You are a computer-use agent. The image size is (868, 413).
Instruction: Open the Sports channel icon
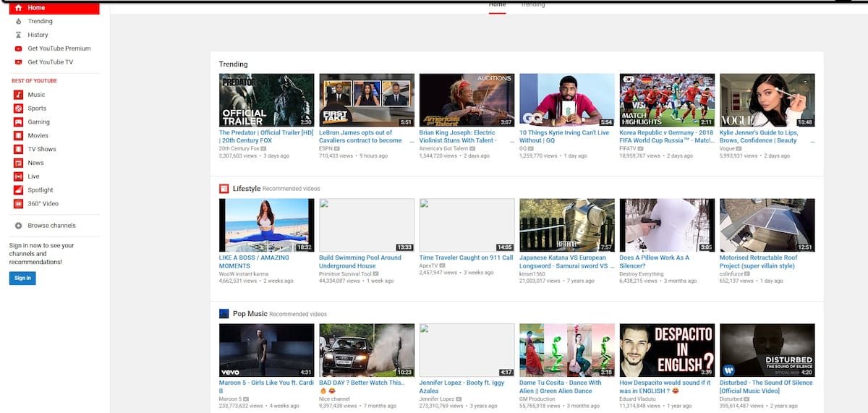coord(18,108)
